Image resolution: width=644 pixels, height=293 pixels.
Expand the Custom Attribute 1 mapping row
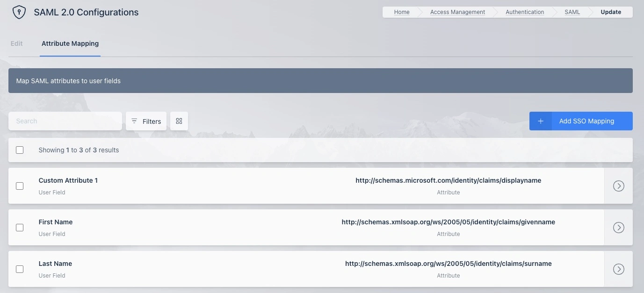618,186
